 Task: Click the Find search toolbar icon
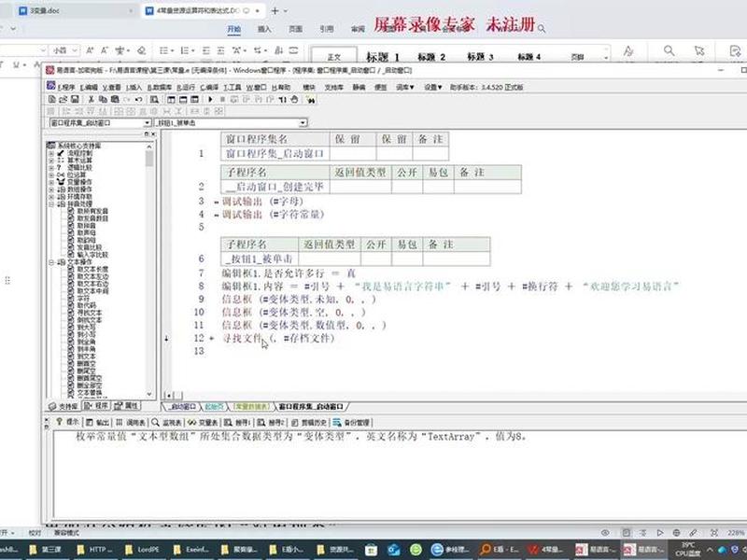coord(154,100)
